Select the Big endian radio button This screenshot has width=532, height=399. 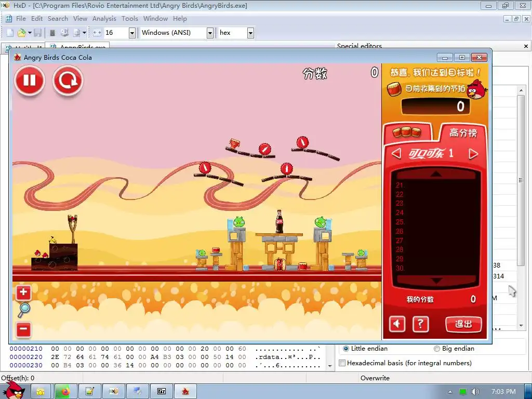coord(436,349)
